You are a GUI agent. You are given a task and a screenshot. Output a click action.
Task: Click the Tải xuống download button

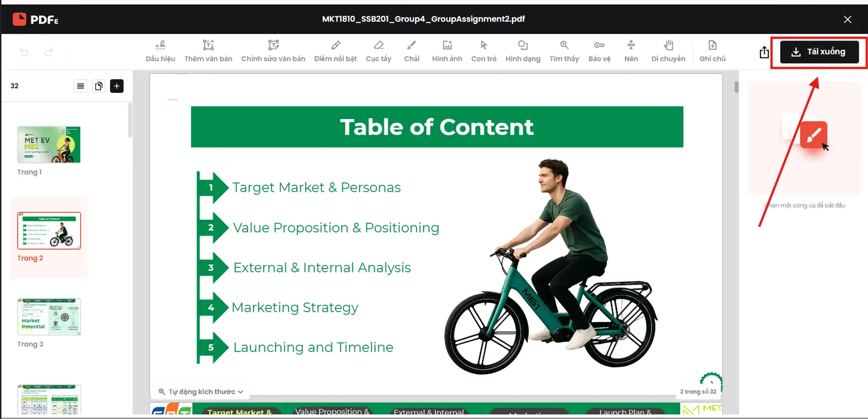(820, 52)
